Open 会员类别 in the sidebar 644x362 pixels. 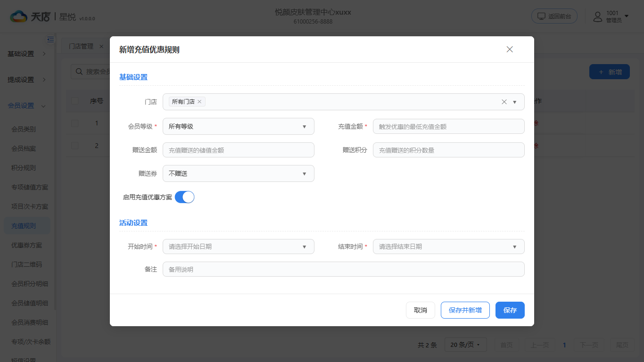tap(24, 129)
